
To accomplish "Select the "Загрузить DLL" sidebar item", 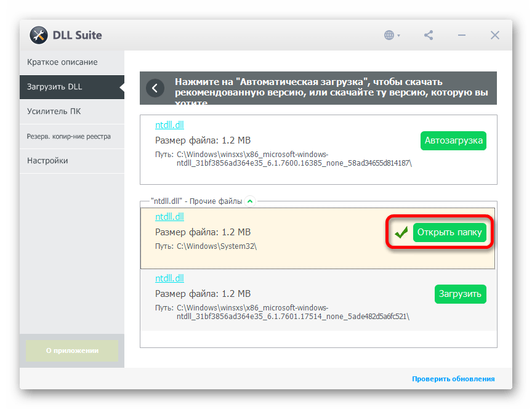I will 55,87.
